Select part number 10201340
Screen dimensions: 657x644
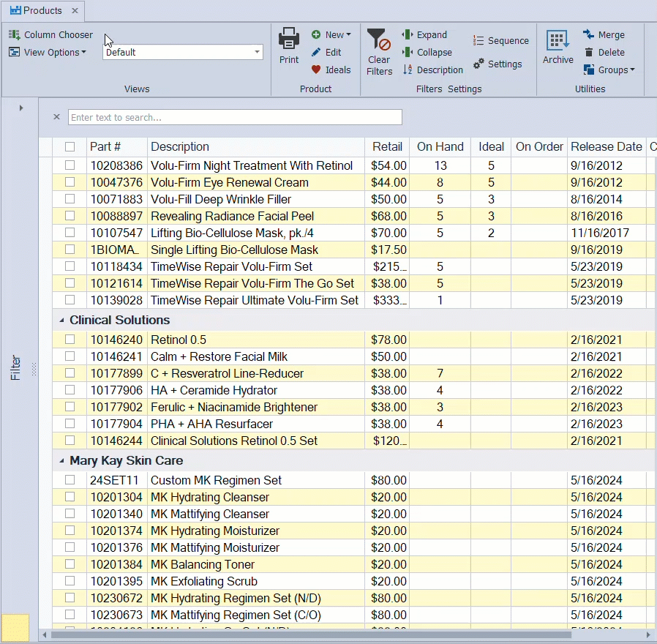116,514
